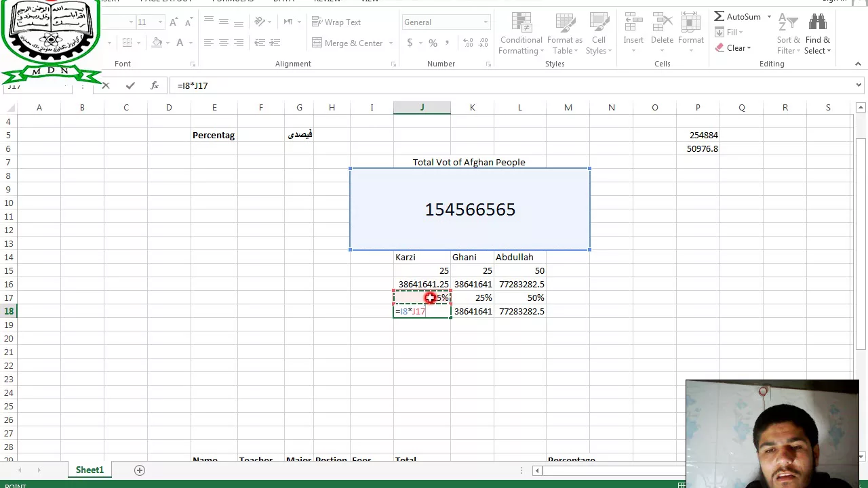Viewport: 868px width, 488px height.
Task: Click the Decrease Decimal icon
Action: point(484,43)
